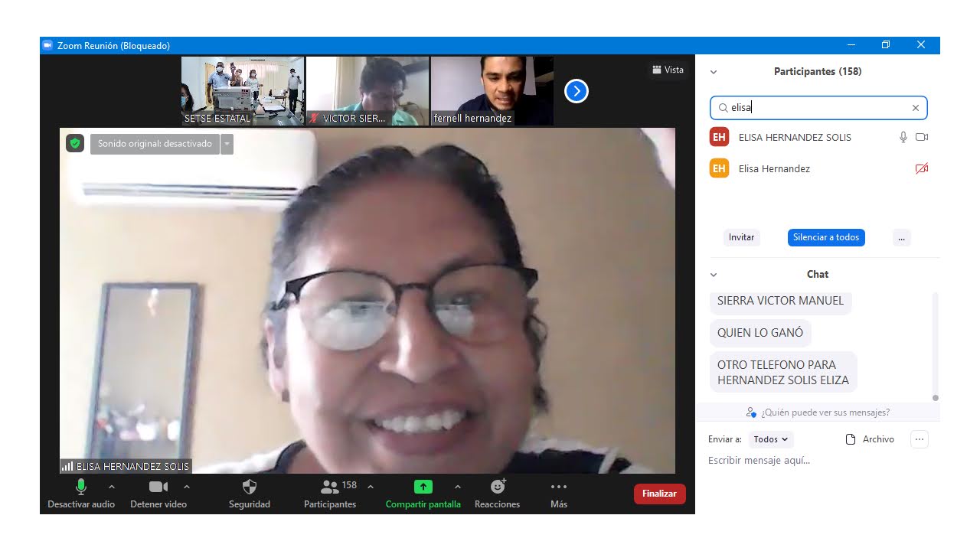Click the red crossed camera icon for Elisa Hernandez

tap(922, 168)
